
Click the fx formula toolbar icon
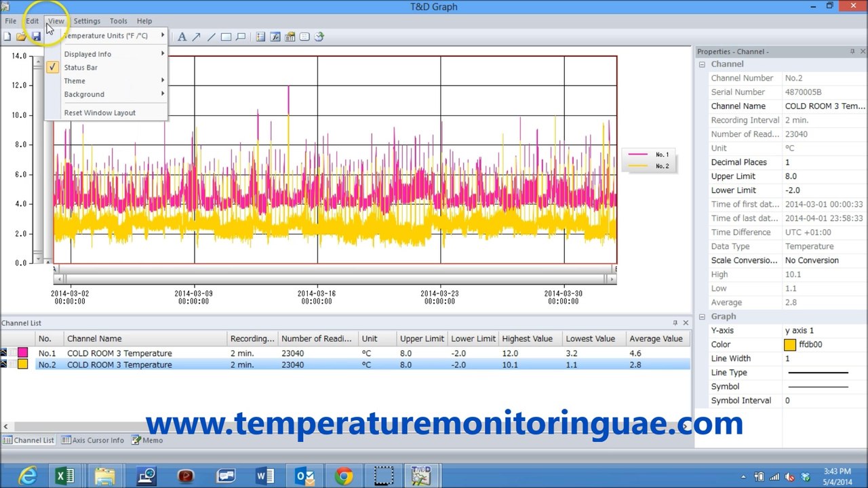pyautogui.click(x=275, y=37)
